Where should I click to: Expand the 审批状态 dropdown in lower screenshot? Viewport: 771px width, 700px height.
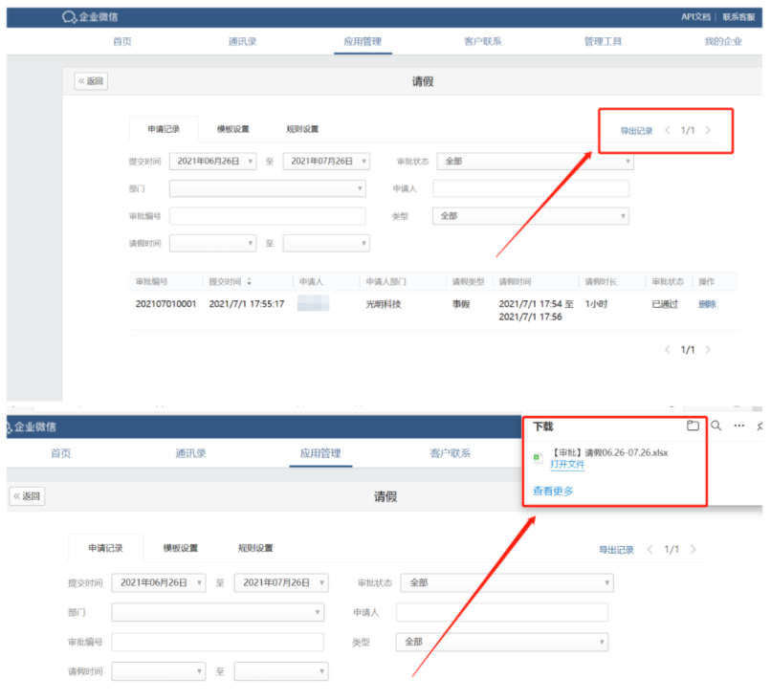click(x=507, y=583)
